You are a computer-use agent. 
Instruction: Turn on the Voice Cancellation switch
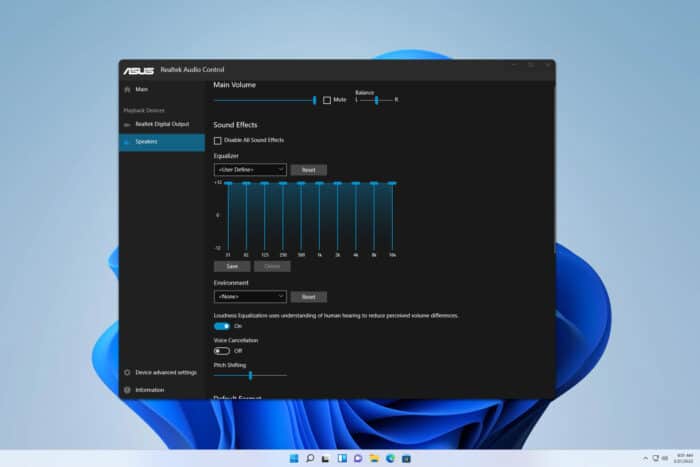222,351
